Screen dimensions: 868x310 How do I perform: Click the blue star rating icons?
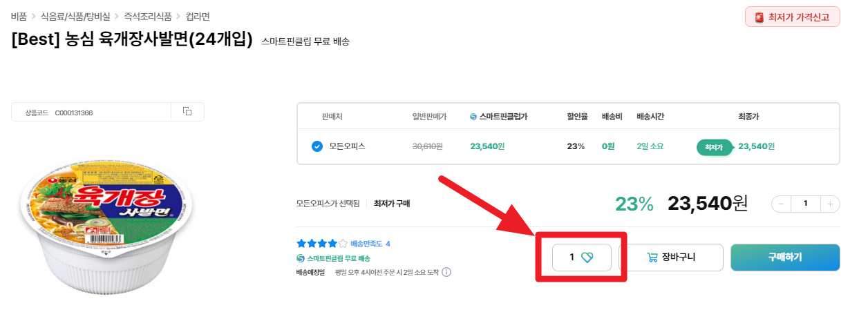tap(321, 244)
